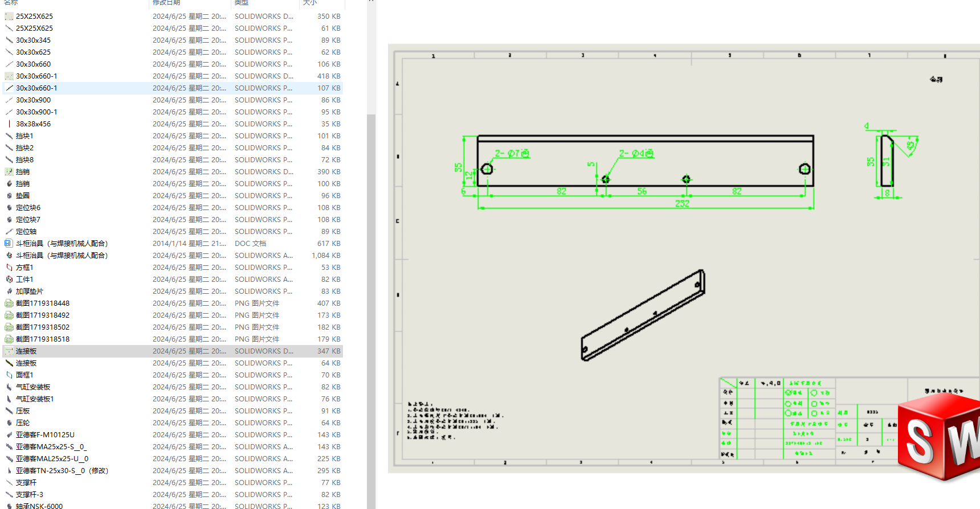The image size is (980, 509).
Task: Click the 挡块1 part icon
Action: click(9, 136)
